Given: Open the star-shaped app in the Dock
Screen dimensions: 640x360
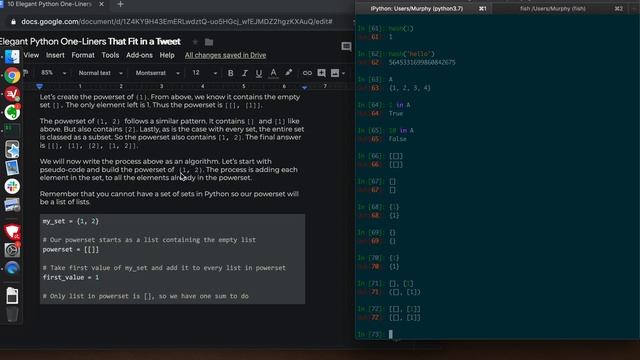Looking at the screenshot, I should 12,150.
